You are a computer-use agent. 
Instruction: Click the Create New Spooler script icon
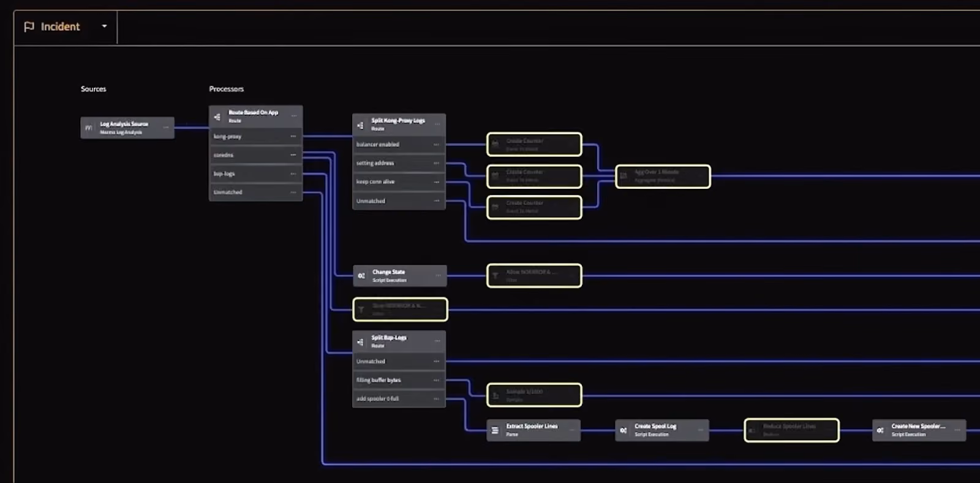click(x=880, y=430)
